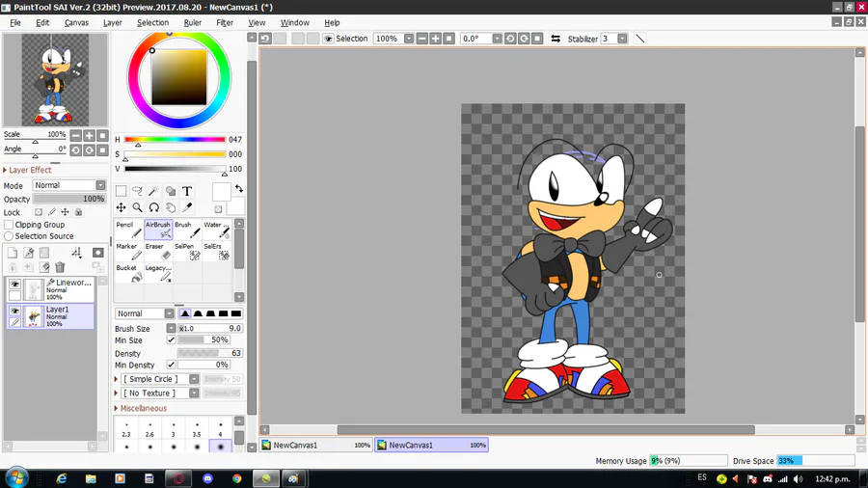
Task: Choose the Eraser tool
Action: [x=158, y=251]
